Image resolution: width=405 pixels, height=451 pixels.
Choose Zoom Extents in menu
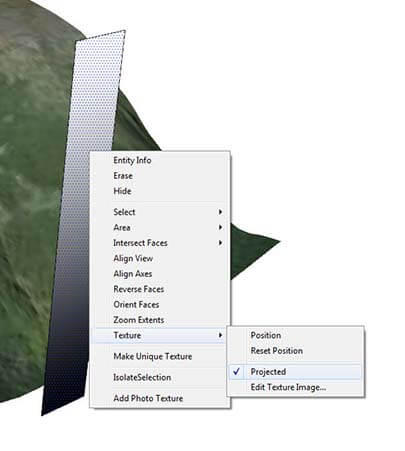point(138,320)
